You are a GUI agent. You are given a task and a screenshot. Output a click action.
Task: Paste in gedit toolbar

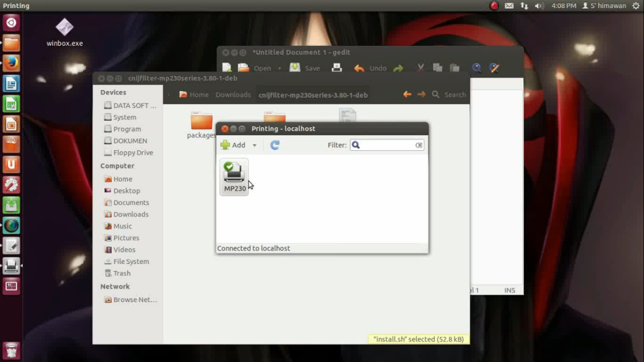pos(454,68)
